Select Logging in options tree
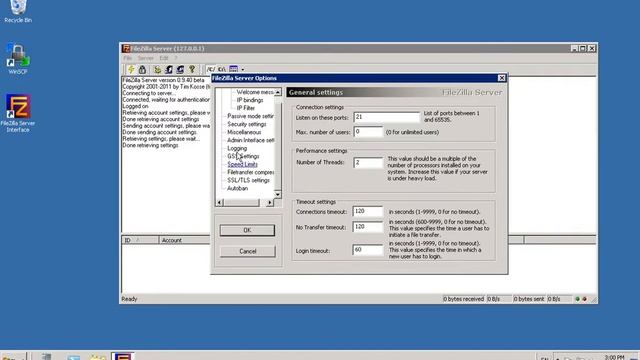This screenshot has width=640, height=360. tap(237, 148)
